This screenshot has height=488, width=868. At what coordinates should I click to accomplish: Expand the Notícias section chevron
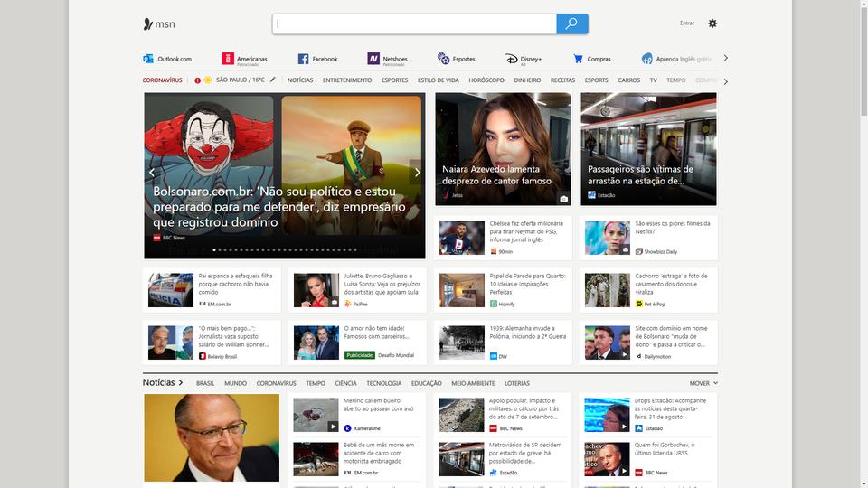(181, 382)
